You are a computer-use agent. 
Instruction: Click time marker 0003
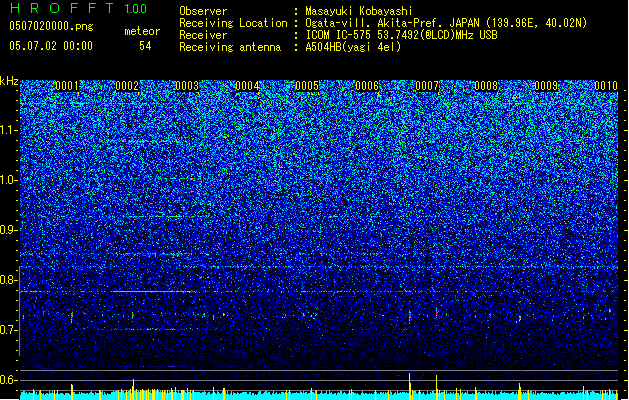(x=187, y=86)
